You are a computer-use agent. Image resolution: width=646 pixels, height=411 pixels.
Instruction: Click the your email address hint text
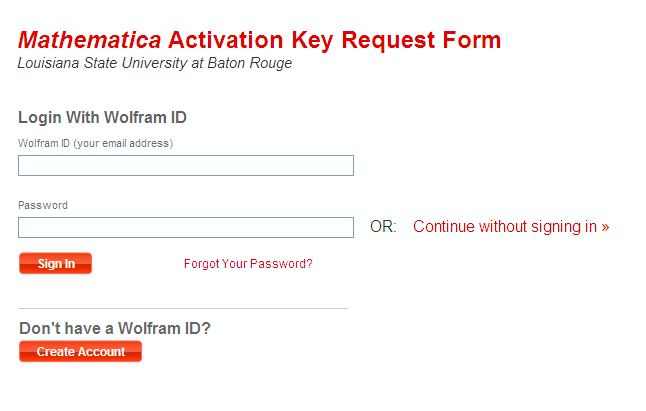(123, 144)
